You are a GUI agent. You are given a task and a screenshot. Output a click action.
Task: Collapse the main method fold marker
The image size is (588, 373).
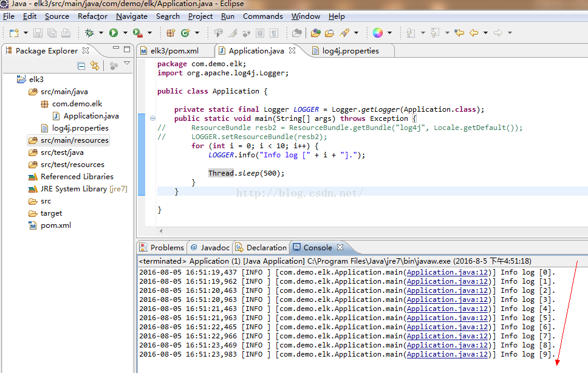click(x=152, y=118)
